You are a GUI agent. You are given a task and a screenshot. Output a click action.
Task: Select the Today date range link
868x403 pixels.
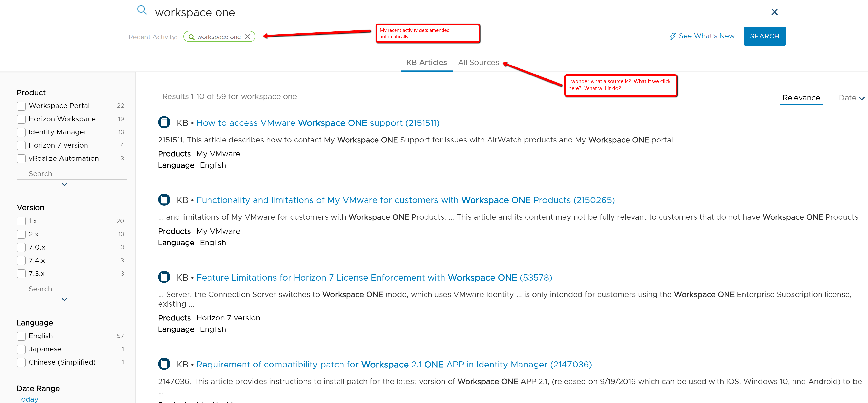[x=28, y=399]
